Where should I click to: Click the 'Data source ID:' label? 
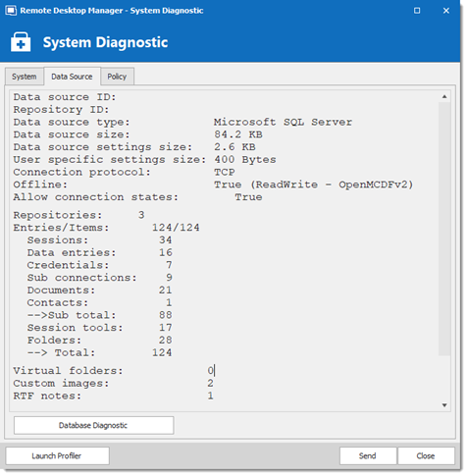point(65,97)
